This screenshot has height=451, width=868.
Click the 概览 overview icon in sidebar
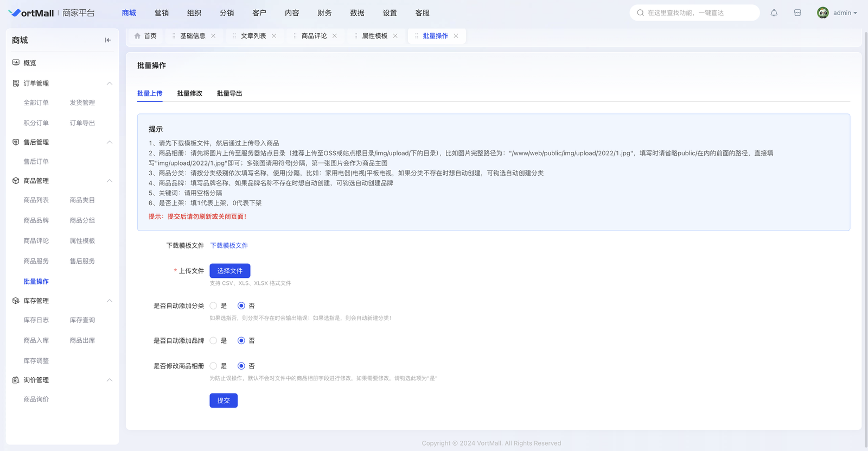tap(16, 63)
